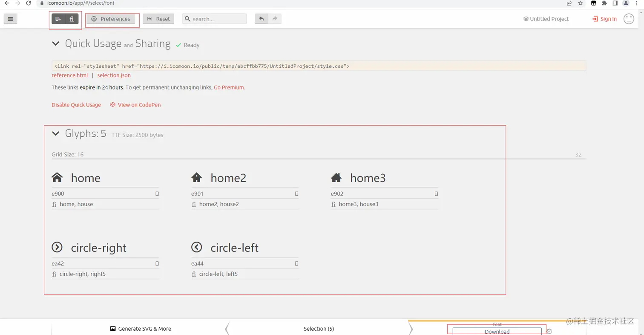The width and height of the screenshot is (644, 335).
Task: Edit the 'home, house' ligature field
Action: pos(109,204)
